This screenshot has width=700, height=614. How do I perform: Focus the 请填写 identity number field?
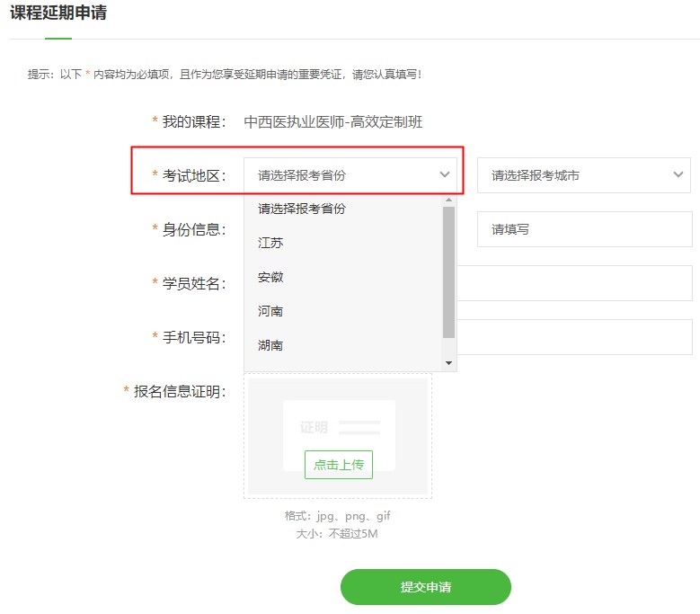[x=584, y=229]
